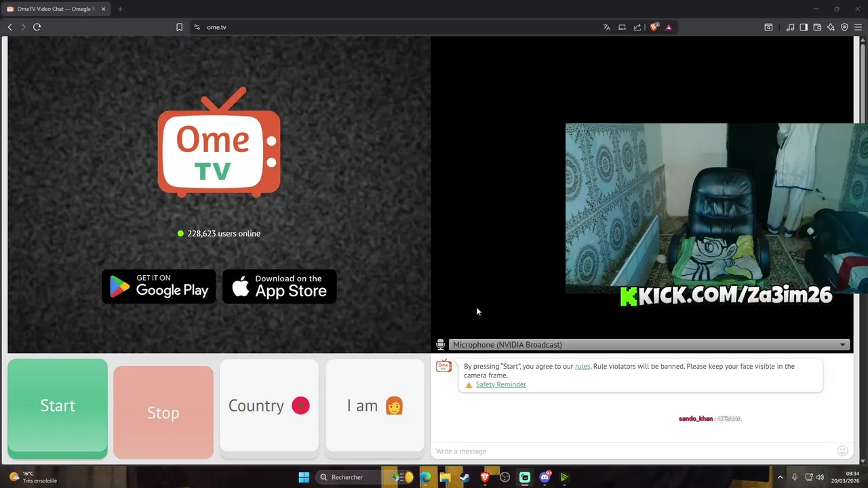Toggle the browser sidebar panel
This screenshot has width=868, height=488.
tap(804, 27)
